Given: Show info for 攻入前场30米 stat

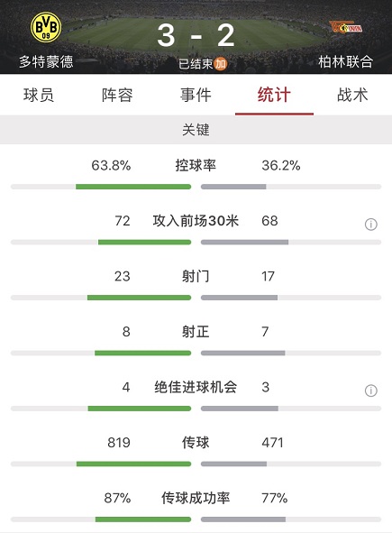Looking at the screenshot, I should 370,225.
